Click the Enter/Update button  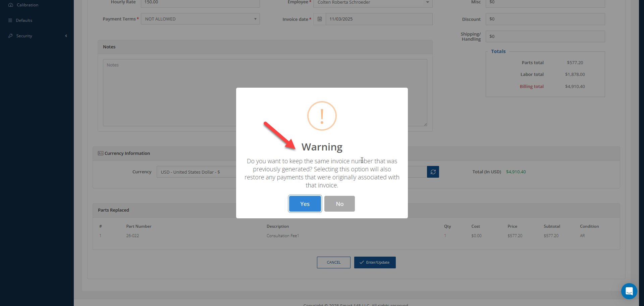pyautogui.click(x=375, y=263)
